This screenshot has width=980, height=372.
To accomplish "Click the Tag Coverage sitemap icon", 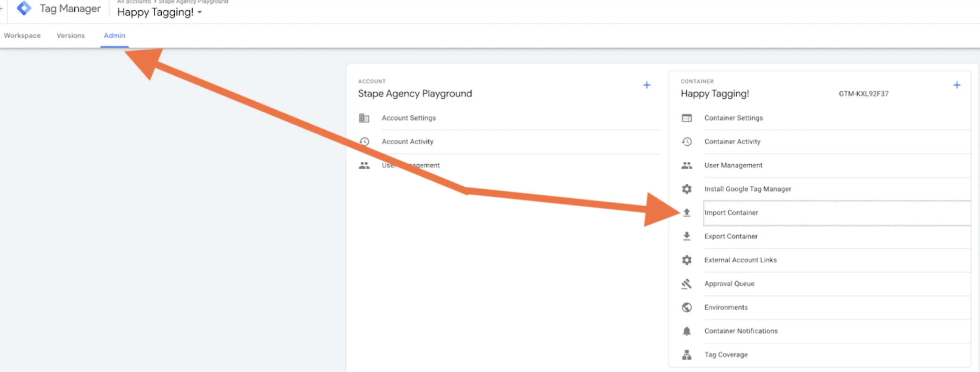I will [x=687, y=355].
